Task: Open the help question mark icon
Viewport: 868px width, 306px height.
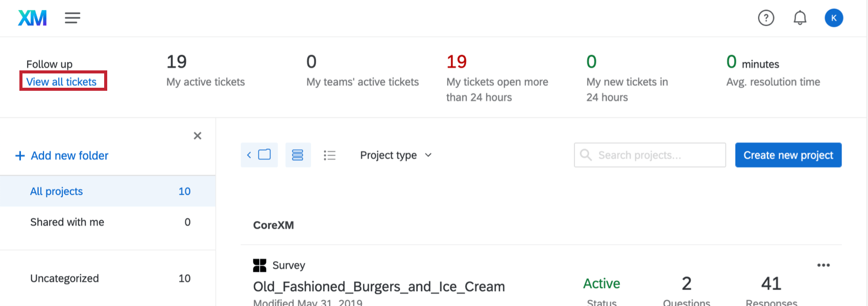Action: pos(766,18)
